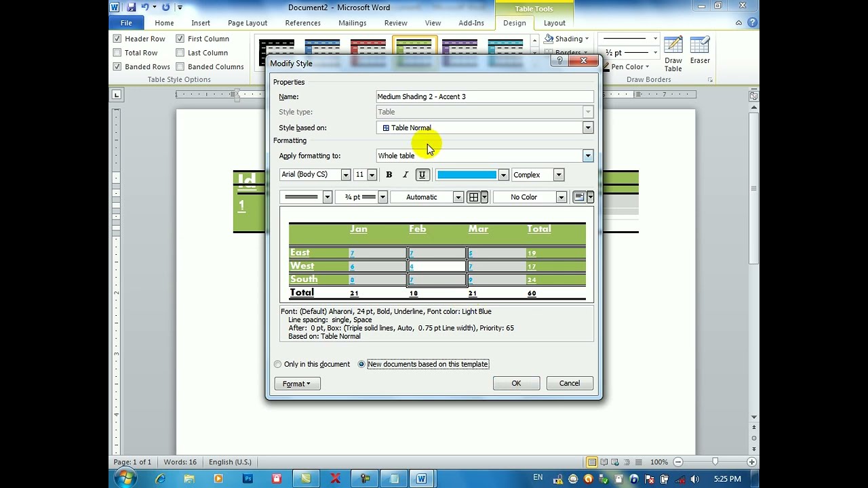Open the Style based on dropdown
This screenshot has height=488, width=868.
pos(587,127)
